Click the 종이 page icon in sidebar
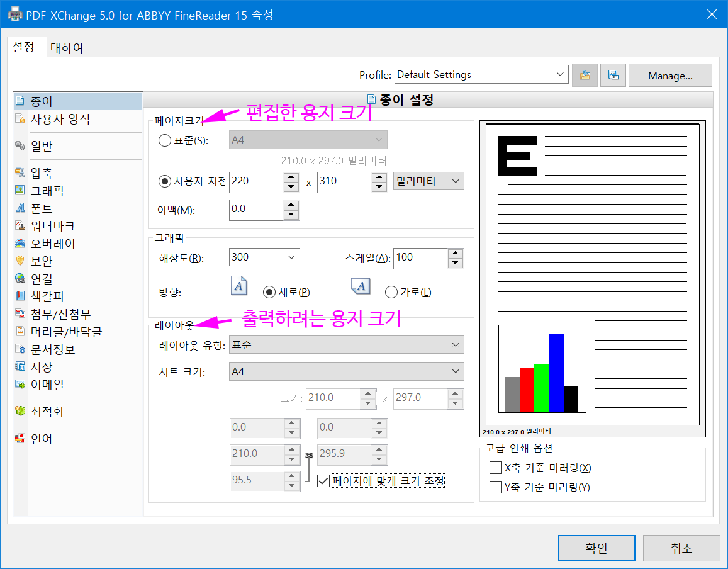The height and width of the screenshot is (569, 728). [20, 101]
